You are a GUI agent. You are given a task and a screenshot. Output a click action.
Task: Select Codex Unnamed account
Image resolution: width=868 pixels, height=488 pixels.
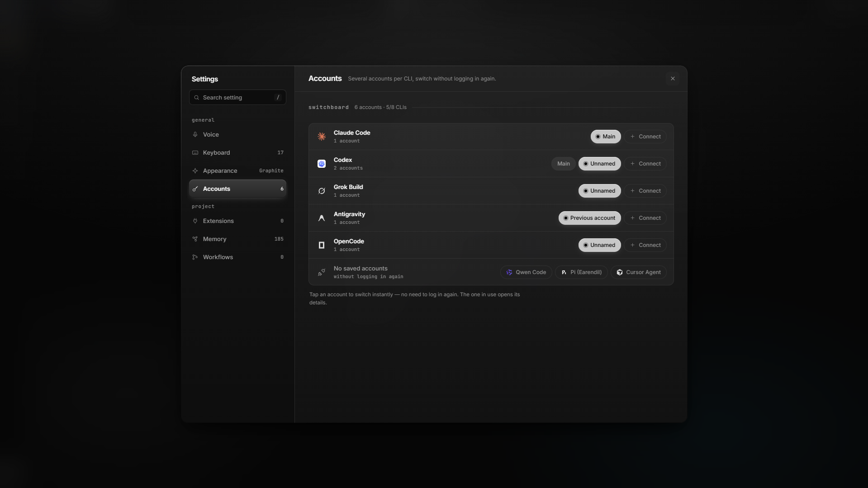(x=599, y=164)
